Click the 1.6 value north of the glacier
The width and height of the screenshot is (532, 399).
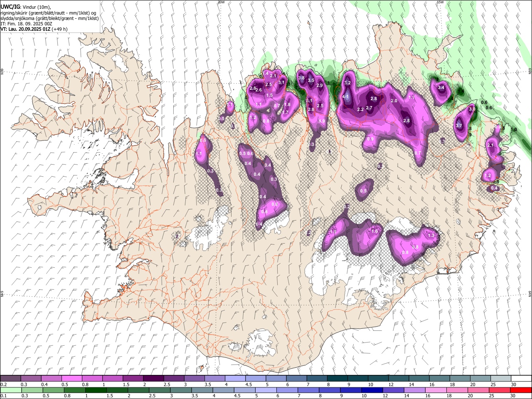pyautogui.click(x=374, y=232)
